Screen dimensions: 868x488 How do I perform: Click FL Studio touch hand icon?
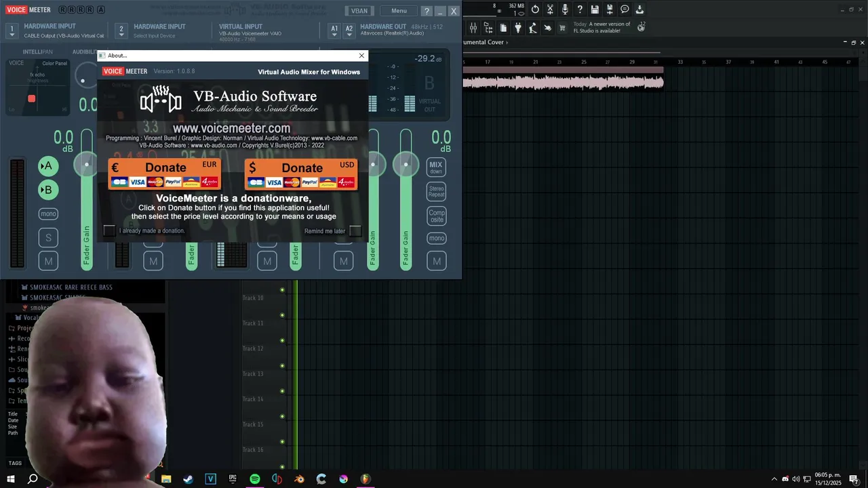coord(548,28)
